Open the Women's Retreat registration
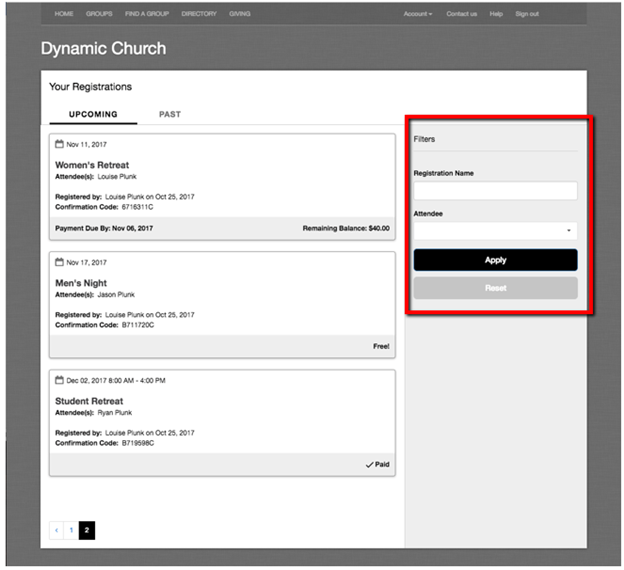The width and height of the screenshot is (624, 570). tap(92, 165)
